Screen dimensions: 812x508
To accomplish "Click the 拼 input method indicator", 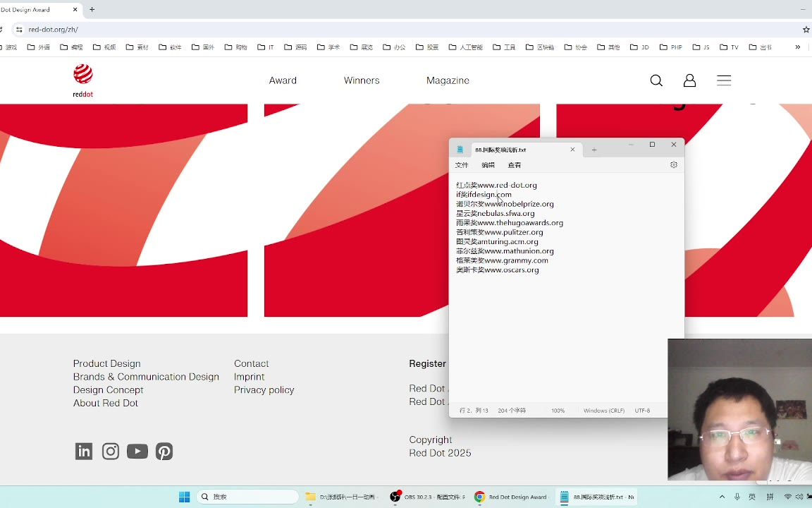I will click(x=770, y=497).
